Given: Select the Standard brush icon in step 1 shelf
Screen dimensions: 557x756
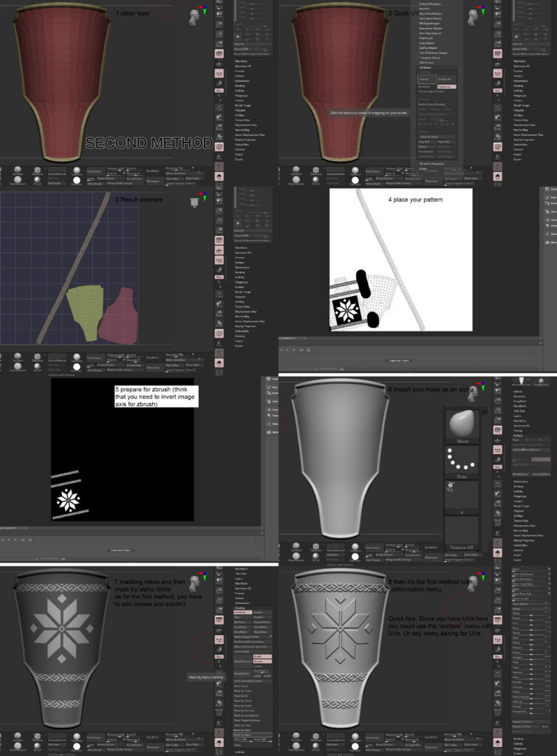Looking at the screenshot, I should coord(18,171).
